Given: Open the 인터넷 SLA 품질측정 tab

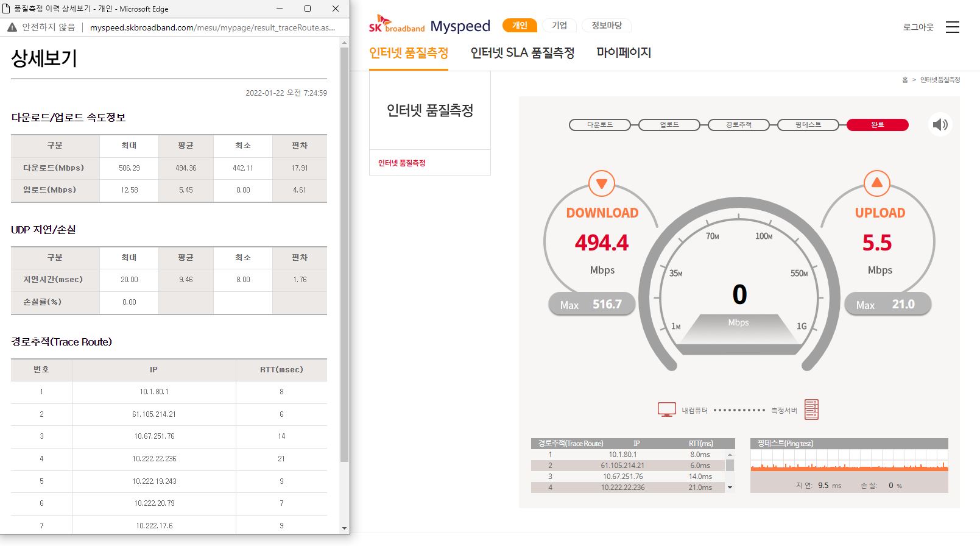Looking at the screenshot, I should click(x=522, y=53).
